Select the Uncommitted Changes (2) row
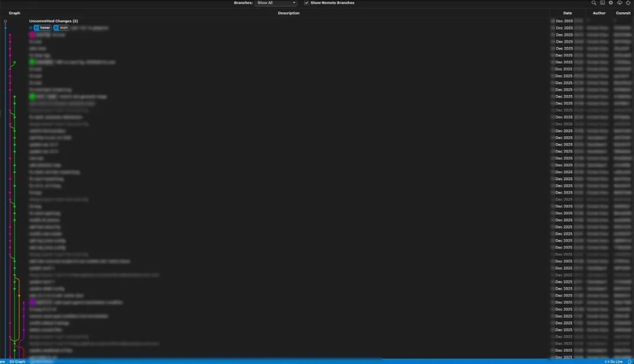The height and width of the screenshot is (364, 634). pos(317,21)
